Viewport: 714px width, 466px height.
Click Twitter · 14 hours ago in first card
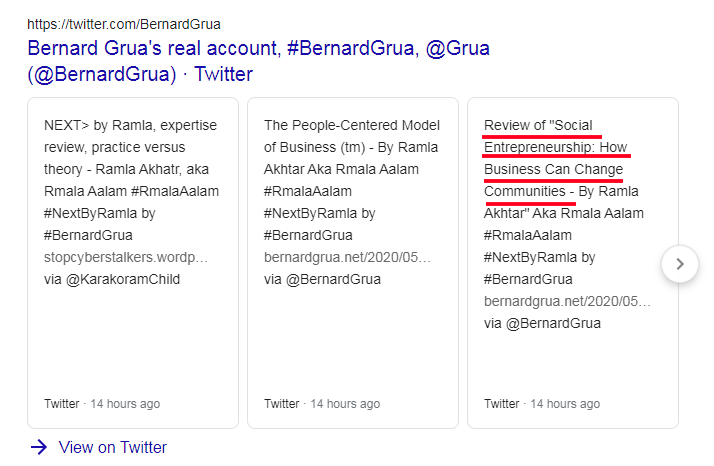tap(102, 404)
